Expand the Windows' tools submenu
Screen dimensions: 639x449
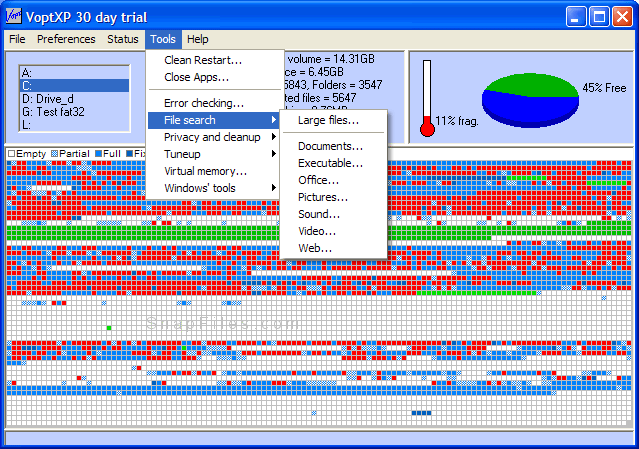[x=213, y=188]
